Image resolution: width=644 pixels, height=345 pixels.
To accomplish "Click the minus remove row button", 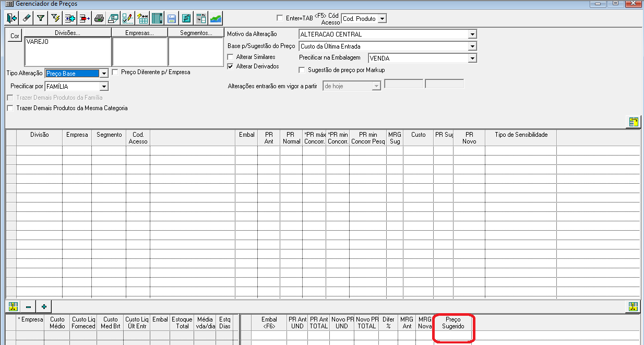I will point(29,306).
